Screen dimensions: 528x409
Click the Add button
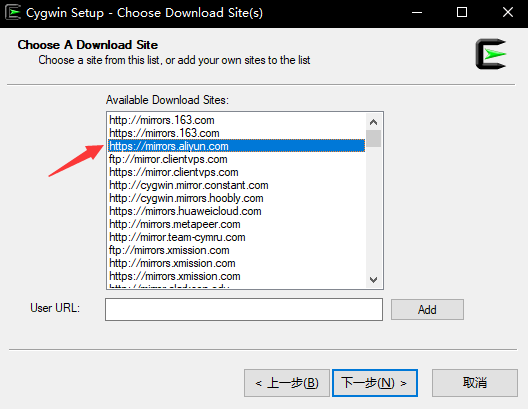click(427, 310)
